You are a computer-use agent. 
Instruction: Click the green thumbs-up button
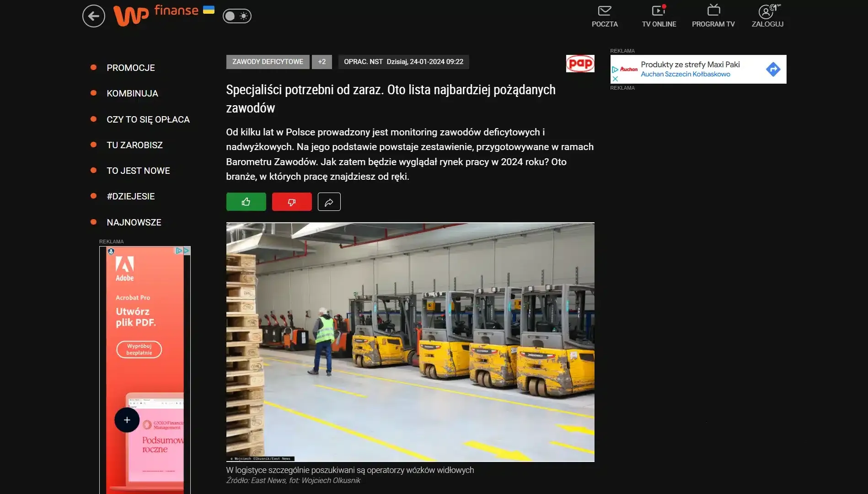(x=246, y=202)
